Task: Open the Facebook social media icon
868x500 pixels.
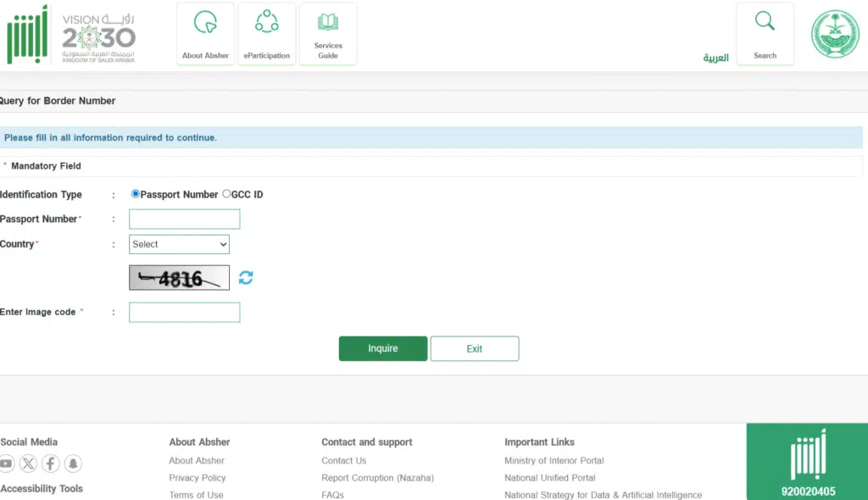Action: pos(51,464)
